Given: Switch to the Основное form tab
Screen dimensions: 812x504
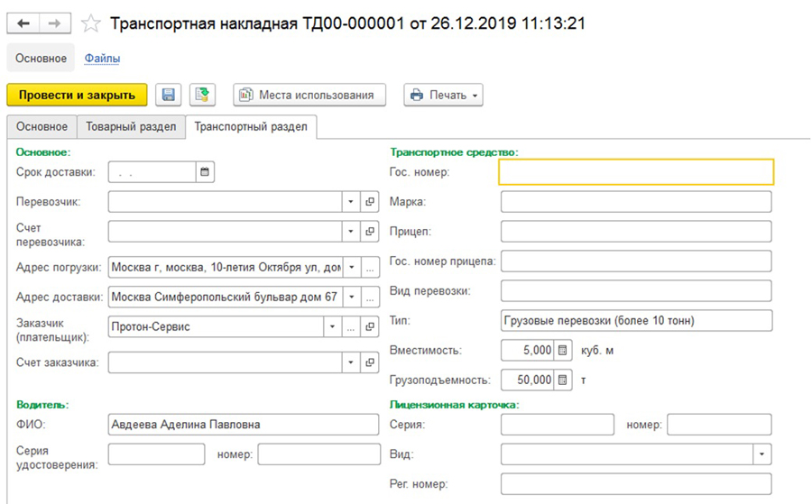Looking at the screenshot, I should click(x=42, y=127).
